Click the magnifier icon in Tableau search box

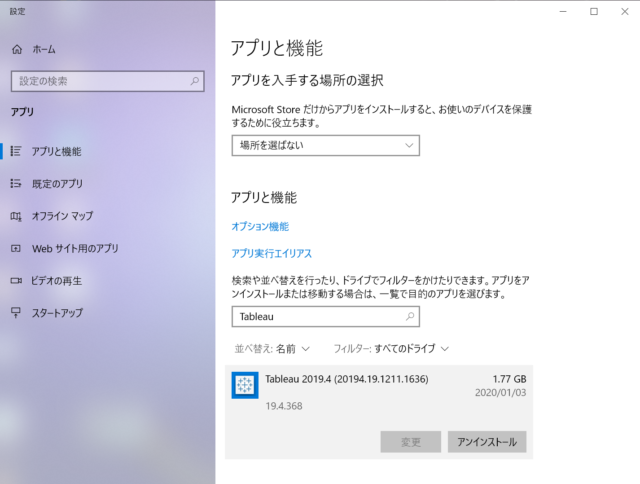coord(410,316)
